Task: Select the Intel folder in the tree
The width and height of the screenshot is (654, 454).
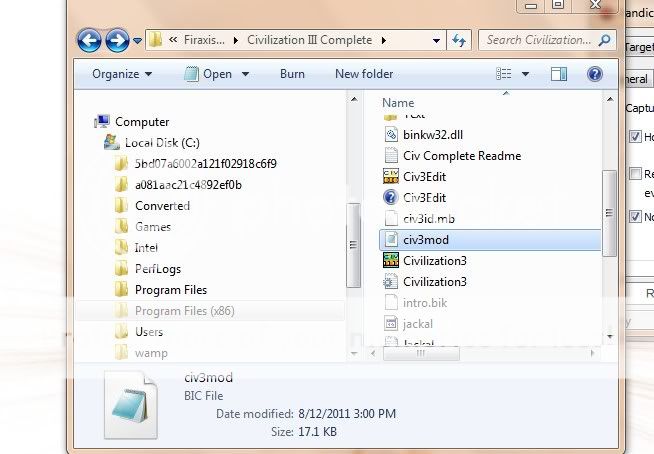Action: pyautogui.click(x=146, y=247)
